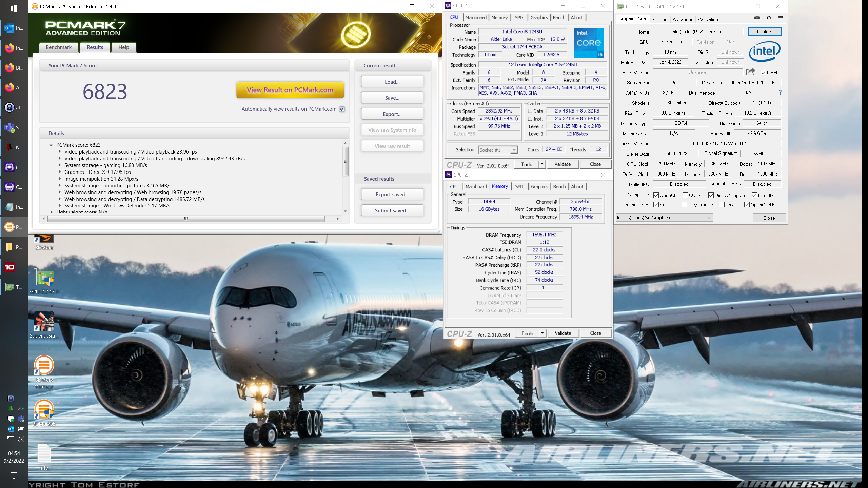The image size is (868, 488).
Task: Open the TechPowerUp GPU-Z taskbar icon
Action: 14,287
